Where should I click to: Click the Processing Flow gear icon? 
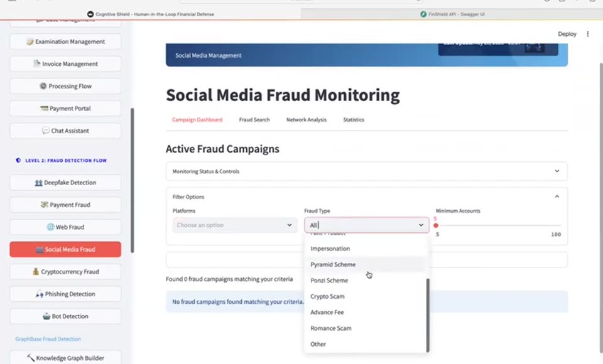tap(43, 86)
